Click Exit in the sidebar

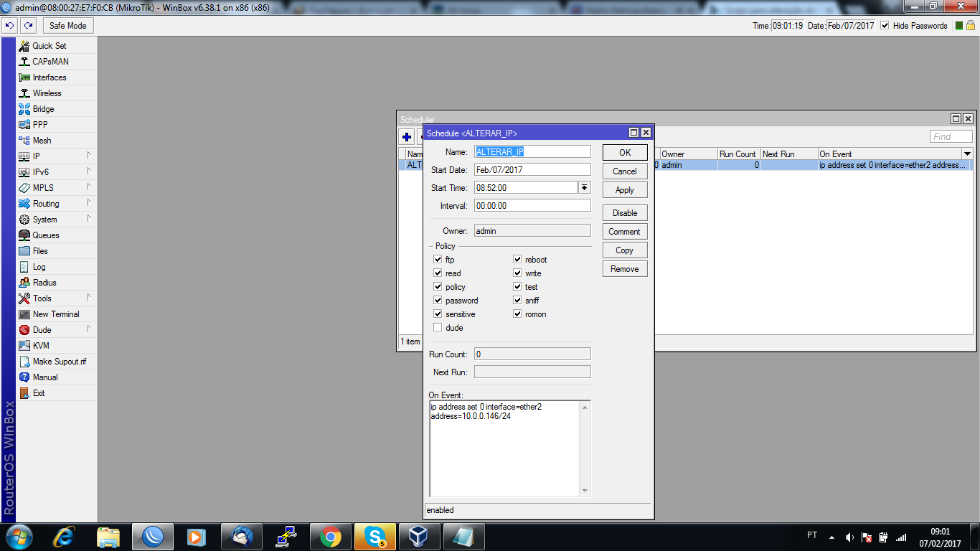point(39,392)
